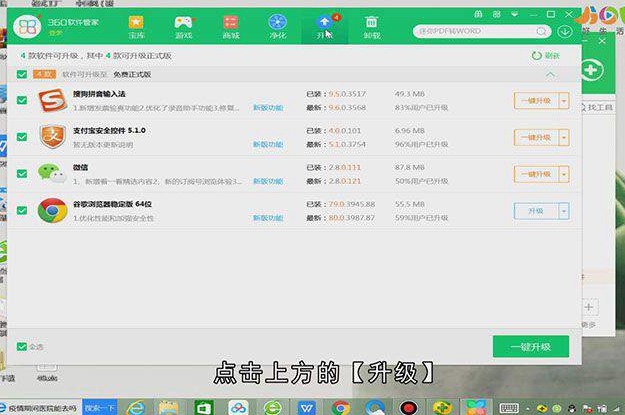Click the Chrome icon in the list

(x=53, y=210)
